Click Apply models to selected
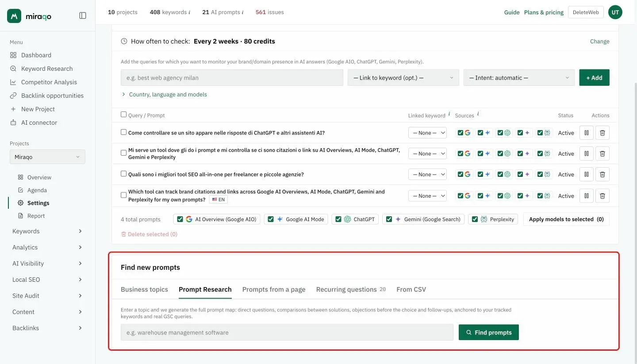This screenshot has width=637, height=364. coord(566,219)
